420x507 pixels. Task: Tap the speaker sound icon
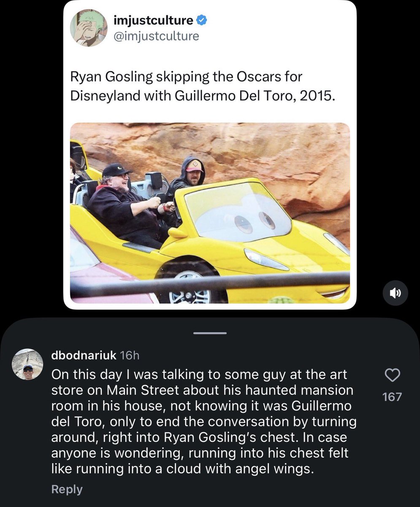pyautogui.click(x=396, y=293)
